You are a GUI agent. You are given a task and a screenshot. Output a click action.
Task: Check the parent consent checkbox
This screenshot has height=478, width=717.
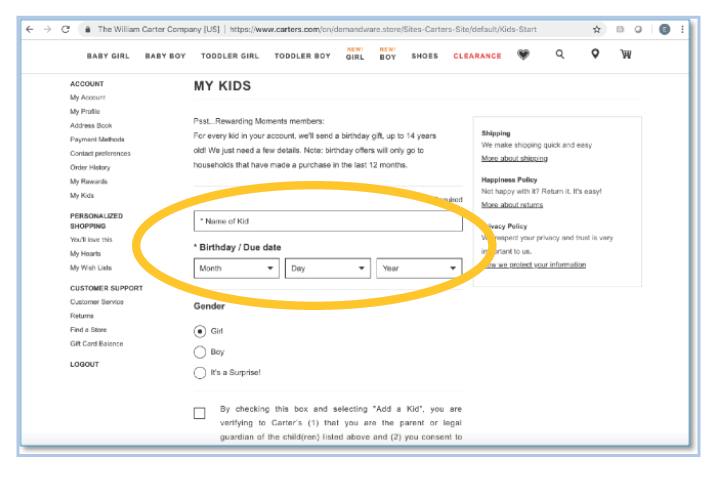pyautogui.click(x=200, y=412)
